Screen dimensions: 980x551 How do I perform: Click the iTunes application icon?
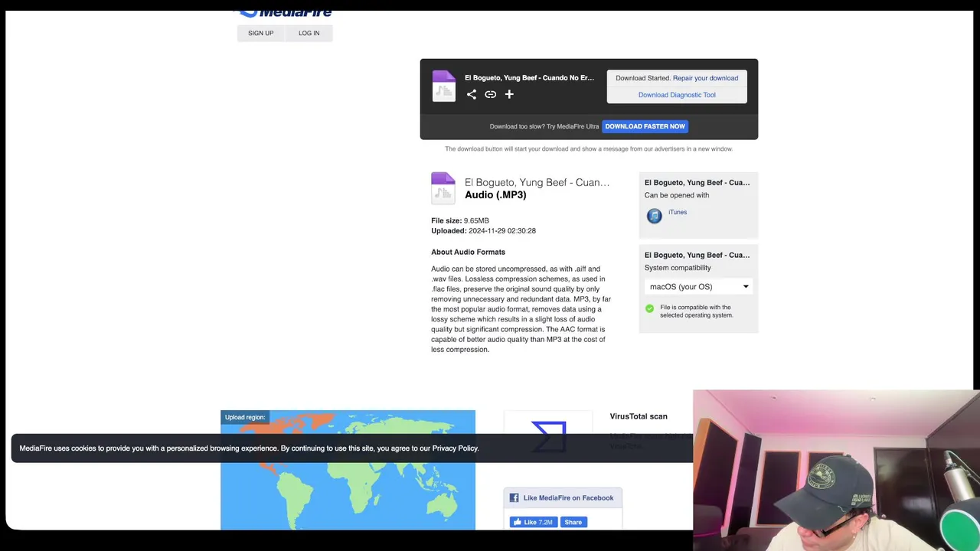[654, 216]
